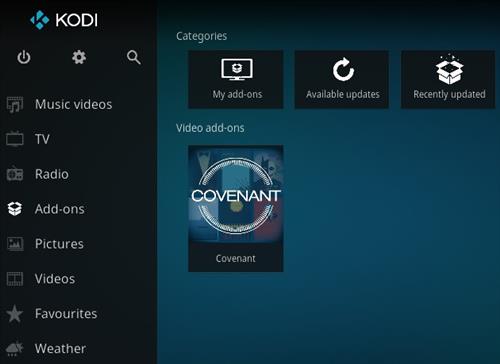Click the Video add-ons section heading
The image size is (500, 364).
pyautogui.click(x=210, y=128)
